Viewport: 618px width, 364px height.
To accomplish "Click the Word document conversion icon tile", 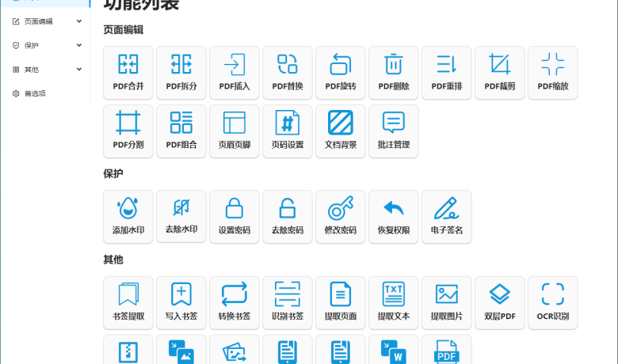I will tap(393, 350).
